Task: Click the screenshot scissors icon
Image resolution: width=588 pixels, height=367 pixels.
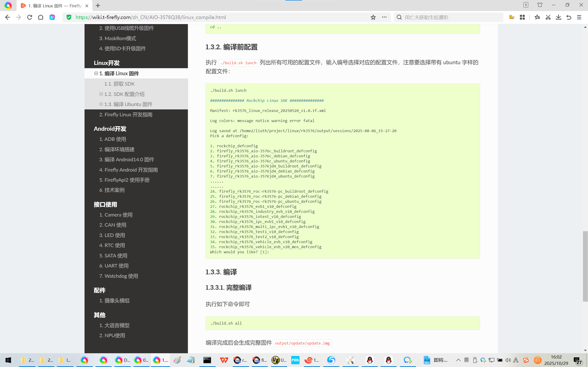Action: click(x=548, y=17)
